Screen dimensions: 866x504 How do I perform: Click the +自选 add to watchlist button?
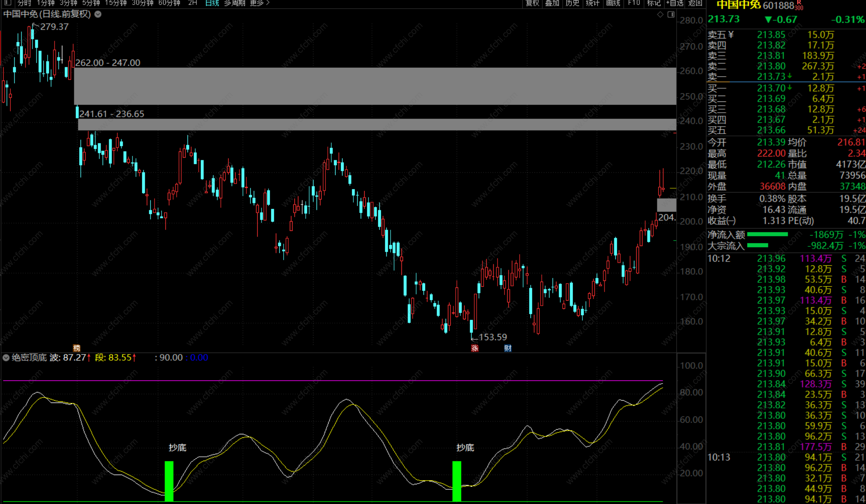tap(675, 3)
